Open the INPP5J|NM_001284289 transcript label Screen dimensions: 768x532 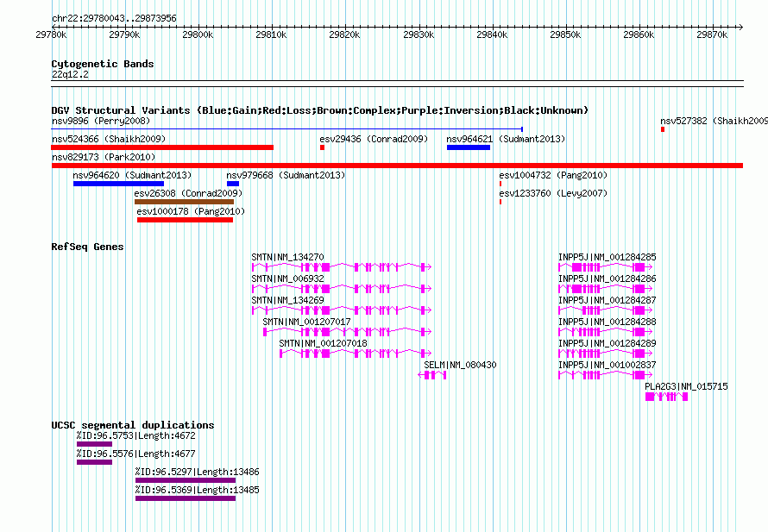pos(607,343)
